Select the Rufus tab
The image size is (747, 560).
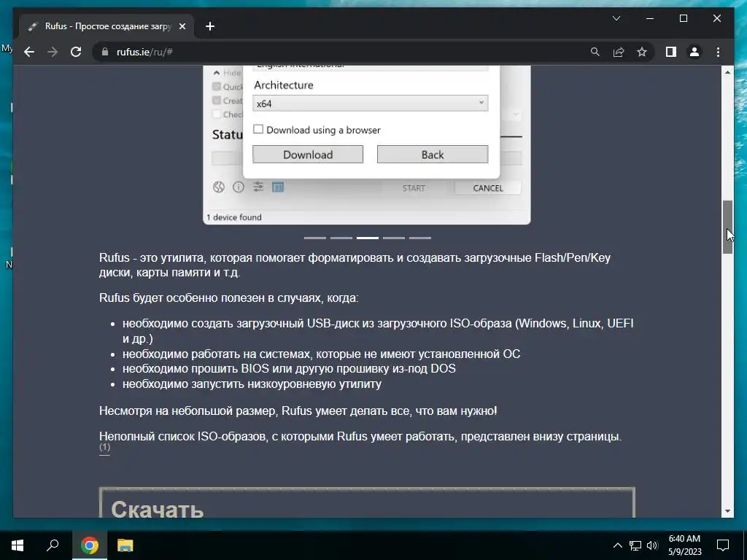pos(107,26)
